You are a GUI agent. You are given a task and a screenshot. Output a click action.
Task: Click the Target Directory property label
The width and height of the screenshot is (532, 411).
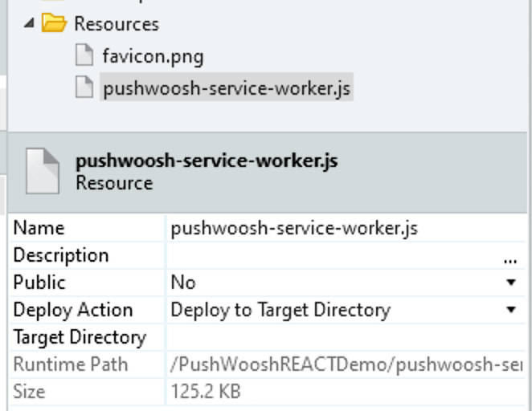click(80, 338)
